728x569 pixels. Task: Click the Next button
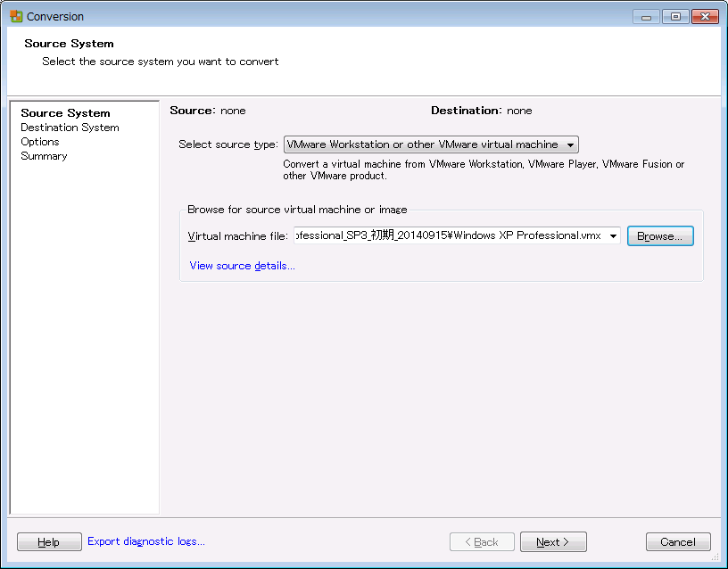553,541
